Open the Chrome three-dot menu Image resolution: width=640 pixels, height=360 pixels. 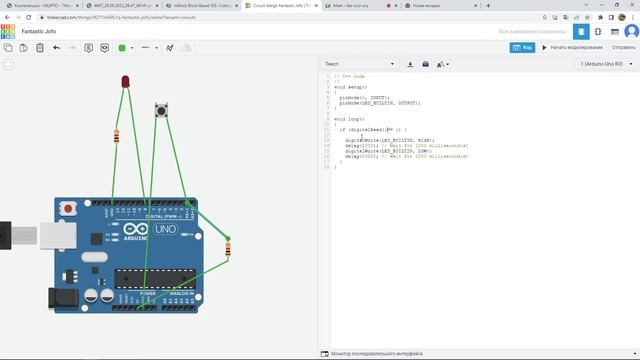click(633, 18)
